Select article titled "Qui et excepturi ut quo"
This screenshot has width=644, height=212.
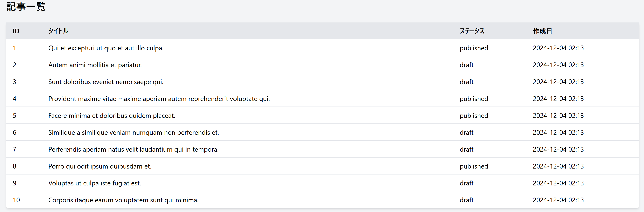pos(106,48)
